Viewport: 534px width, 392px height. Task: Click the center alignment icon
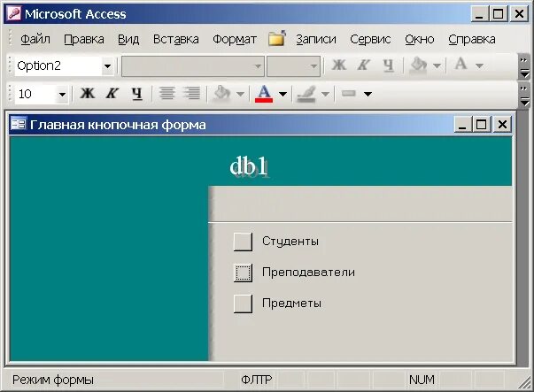pyautogui.click(x=166, y=93)
